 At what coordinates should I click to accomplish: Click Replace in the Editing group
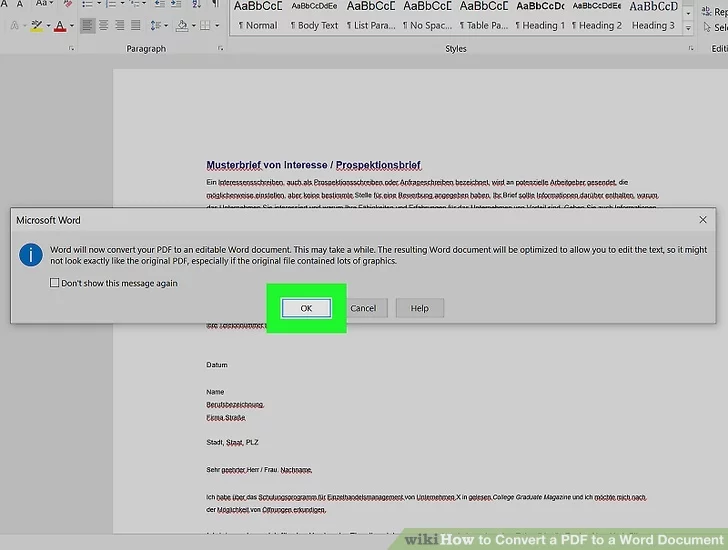(715, 11)
